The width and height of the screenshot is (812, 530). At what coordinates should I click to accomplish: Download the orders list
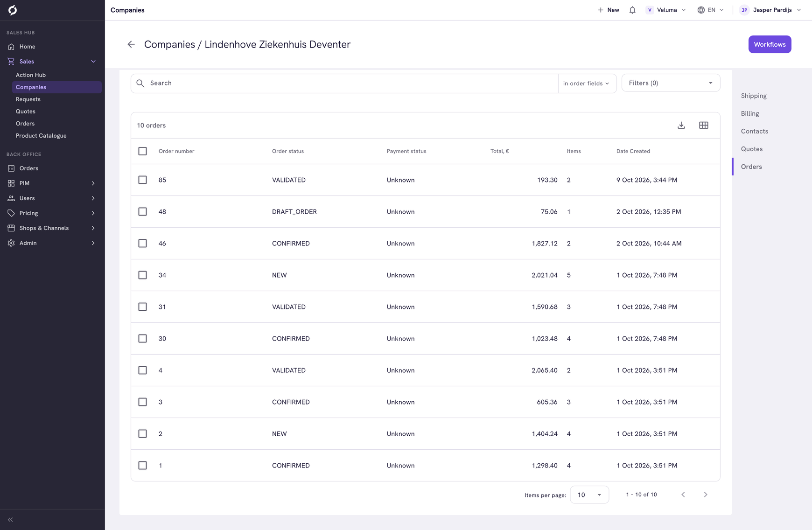pyautogui.click(x=681, y=125)
